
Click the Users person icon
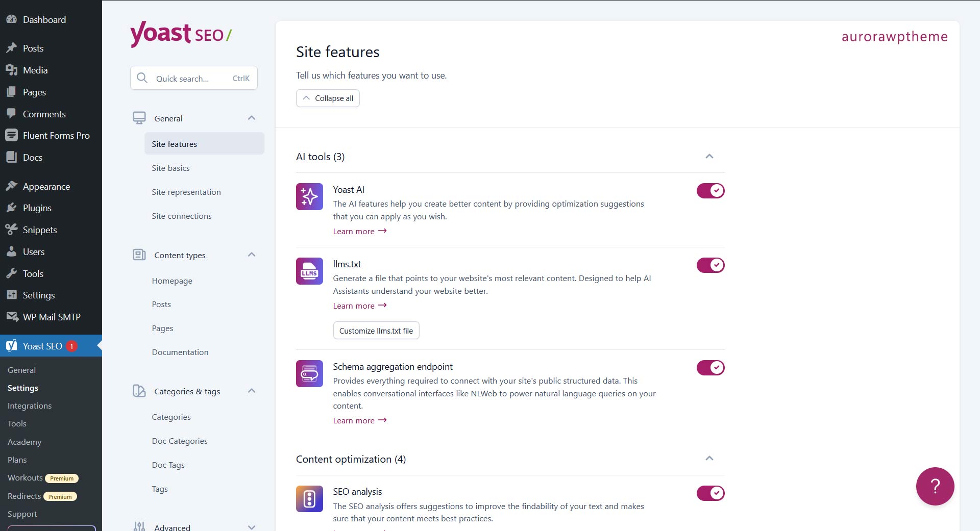[x=11, y=251]
